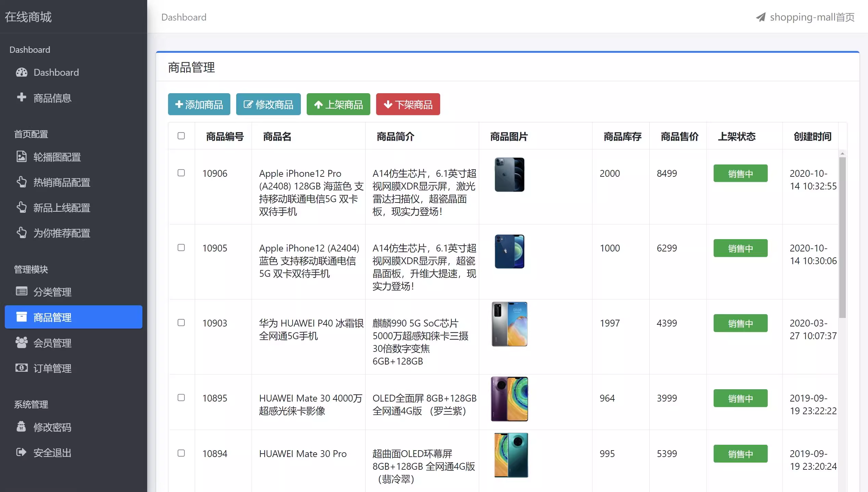Open 热销商品配置 menu item
Screen dimensions: 868x492
point(74,182)
